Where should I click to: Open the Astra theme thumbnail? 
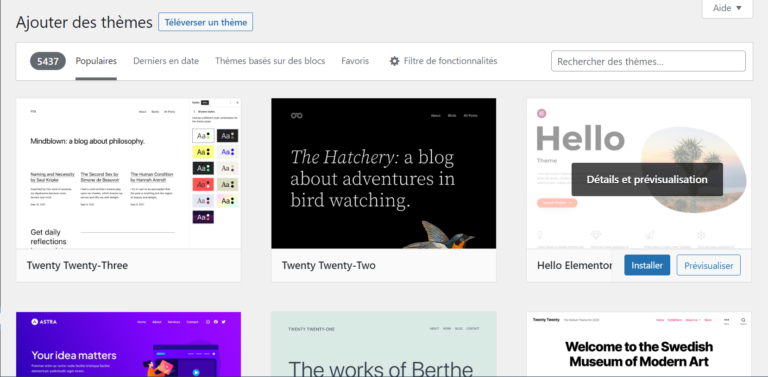tap(128, 344)
